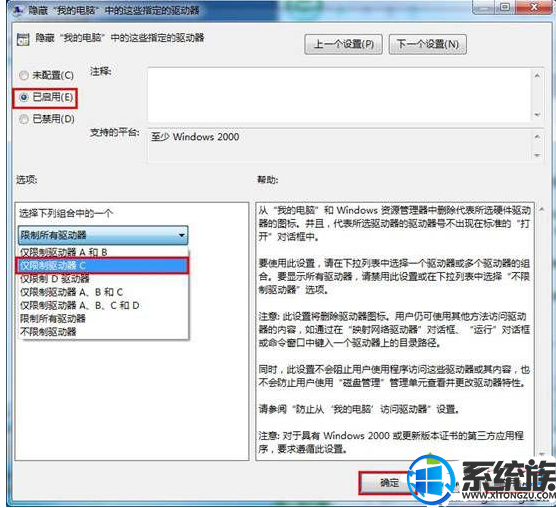
Task: Click supported platform box scroll up arrow
Action: tap(537, 136)
